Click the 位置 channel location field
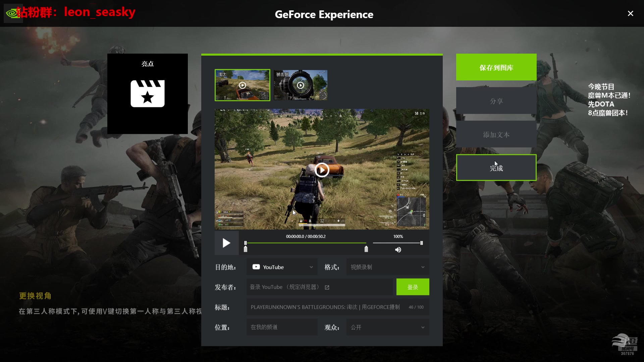The height and width of the screenshot is (362, 644). point(282,327)
